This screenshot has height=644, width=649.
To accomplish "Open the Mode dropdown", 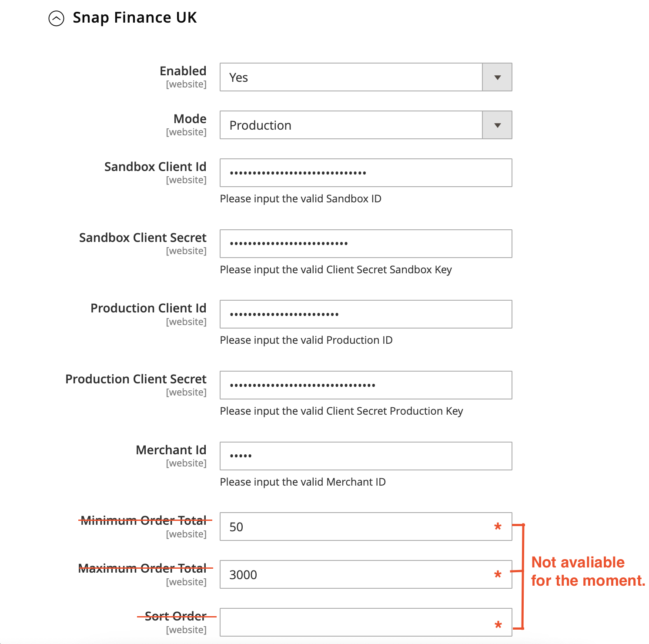I will click(x=365, y=125).
